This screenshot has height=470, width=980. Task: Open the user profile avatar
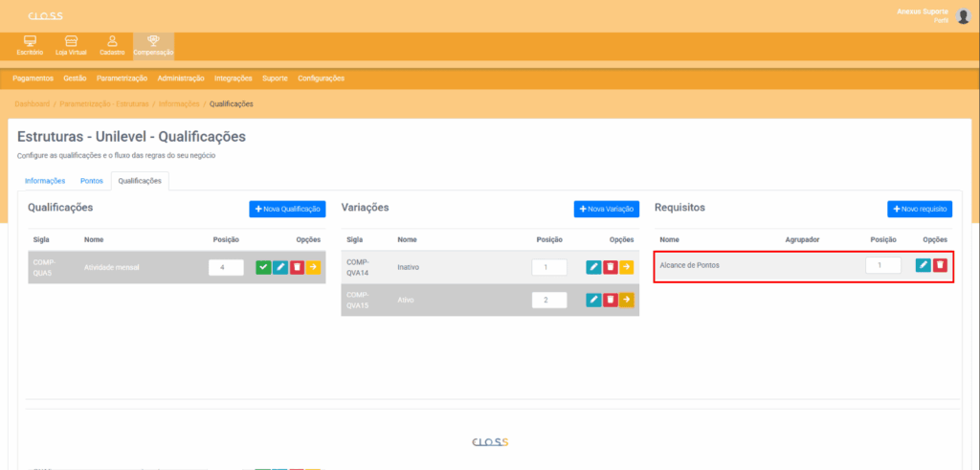pos(963,15)
